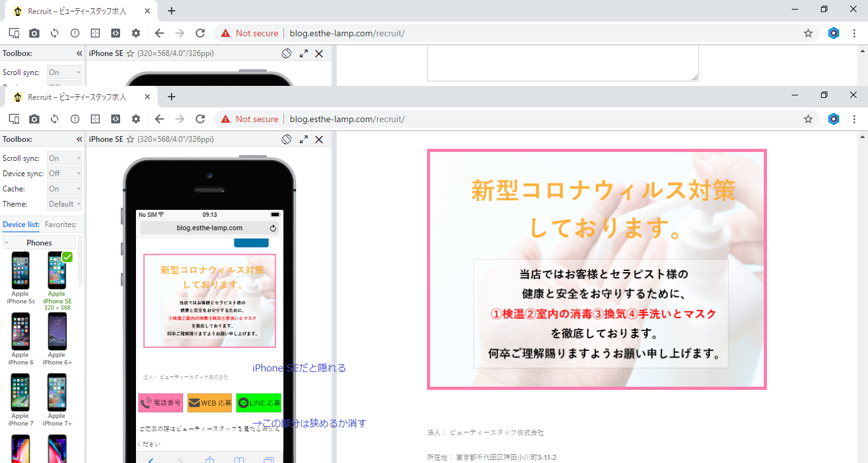868x463 pixels.
Task: Click the device mode icon in the lower toolbar
Action: click(x=14, y=119)
